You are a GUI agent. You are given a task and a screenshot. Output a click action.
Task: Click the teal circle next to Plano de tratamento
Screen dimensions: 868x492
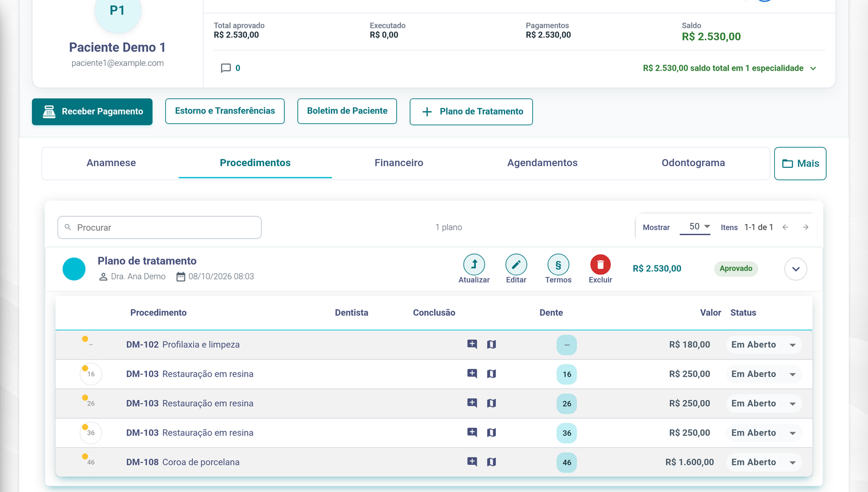(74, 269)
